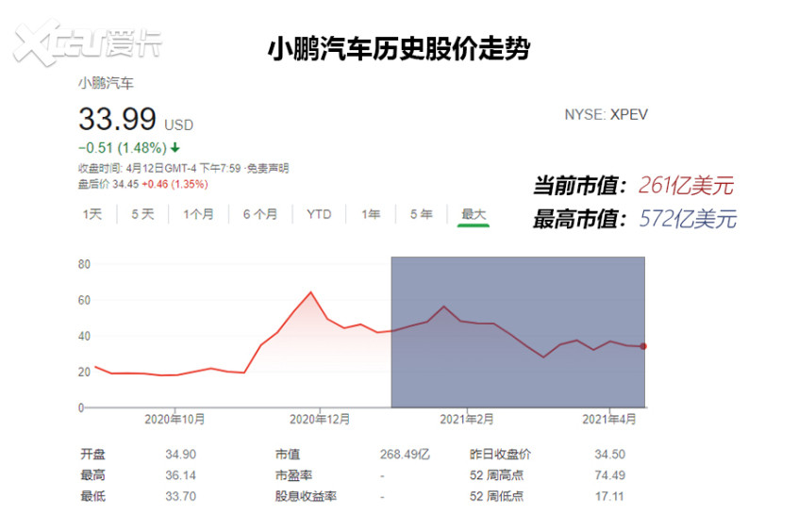
Task: Switch chart to 6个月 range
Action: [260, 214]
